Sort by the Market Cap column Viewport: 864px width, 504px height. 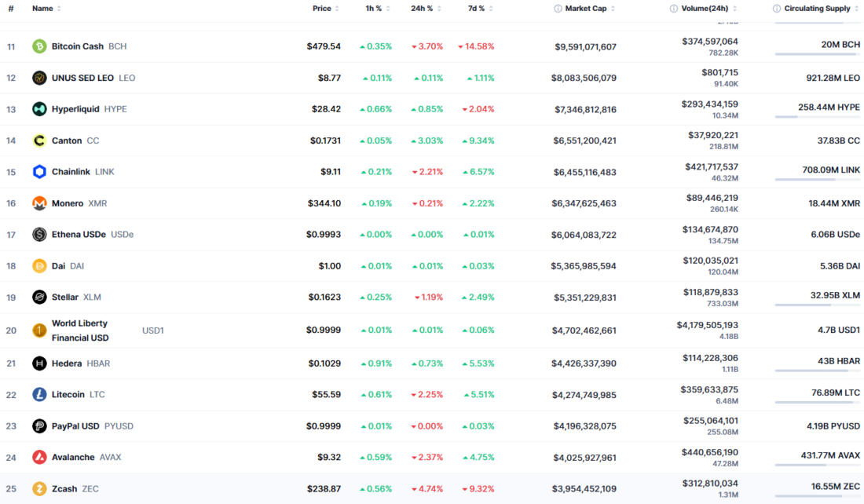tap(590, 9)
